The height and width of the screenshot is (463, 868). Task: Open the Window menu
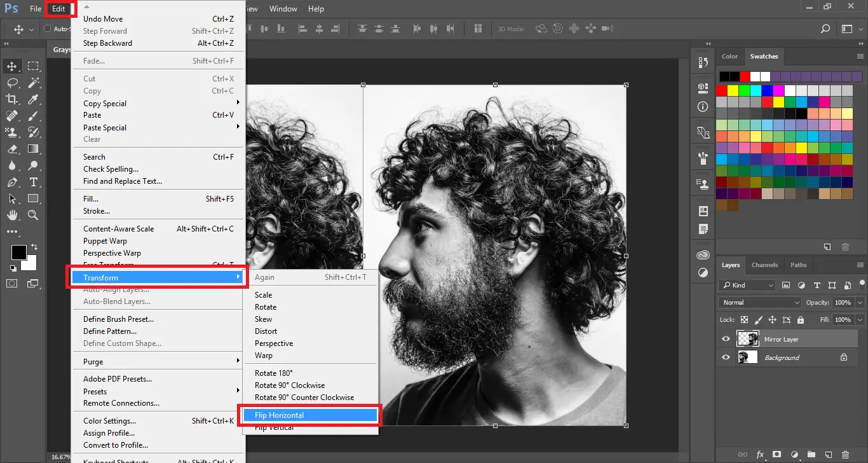point(283,9)
